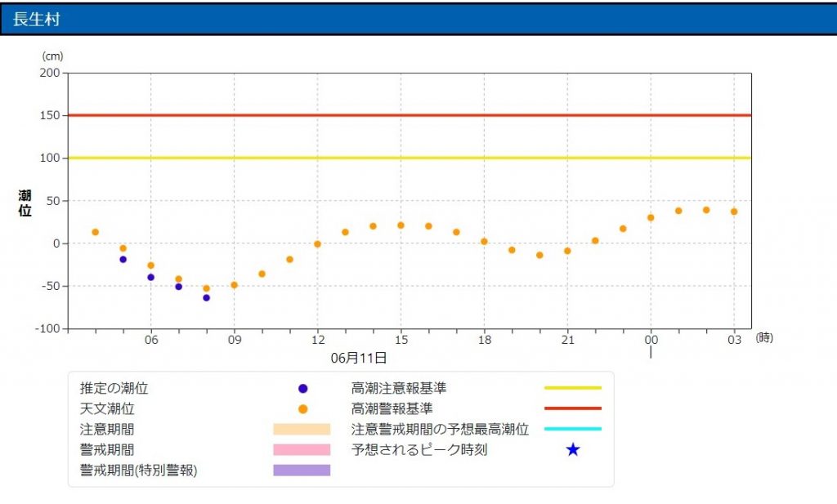Click the (cm) unit label
837x504 pixels.
pyautogui.click(x=52, y=56)
